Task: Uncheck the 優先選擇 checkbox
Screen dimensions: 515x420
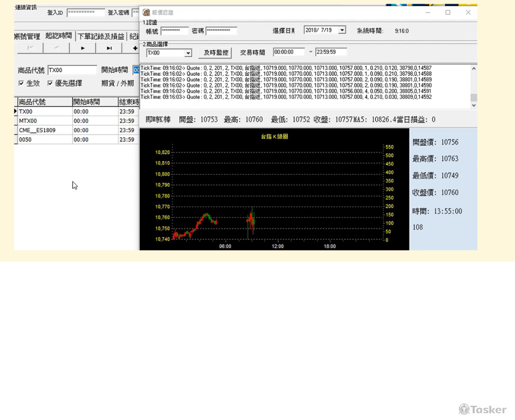Action: point(50,83)
